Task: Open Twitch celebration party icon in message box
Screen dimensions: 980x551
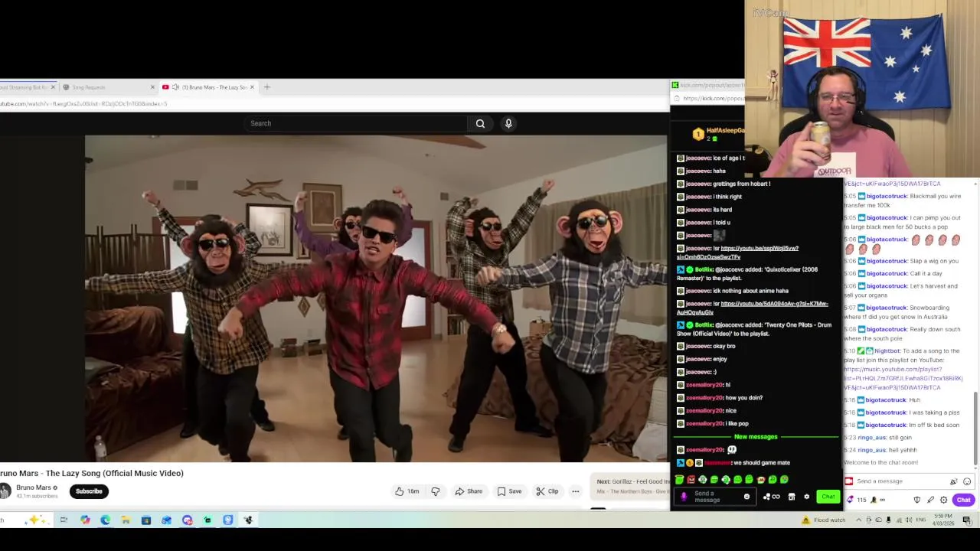Action: click(953, 481)
